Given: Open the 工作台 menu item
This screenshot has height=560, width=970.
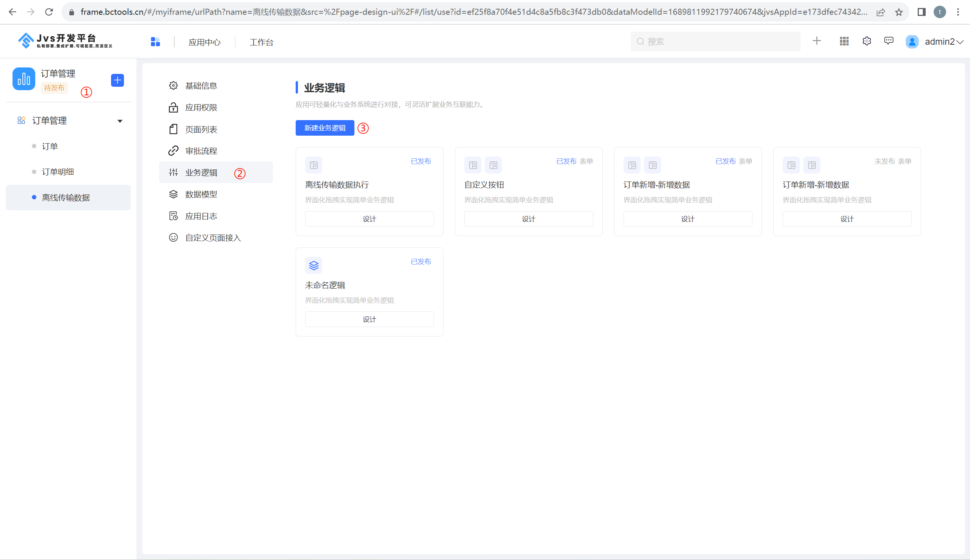Looking at the screenshot, I should (261, 42).
